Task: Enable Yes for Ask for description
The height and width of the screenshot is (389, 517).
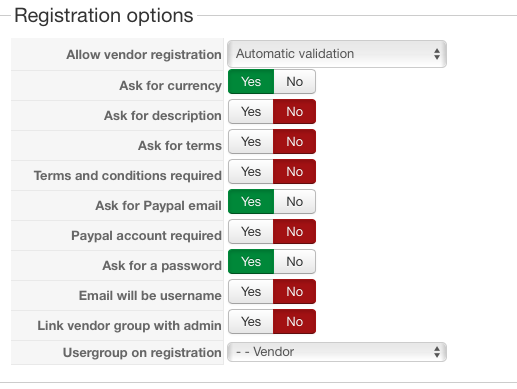Action: pyautogui.click(x=251, y=112)
